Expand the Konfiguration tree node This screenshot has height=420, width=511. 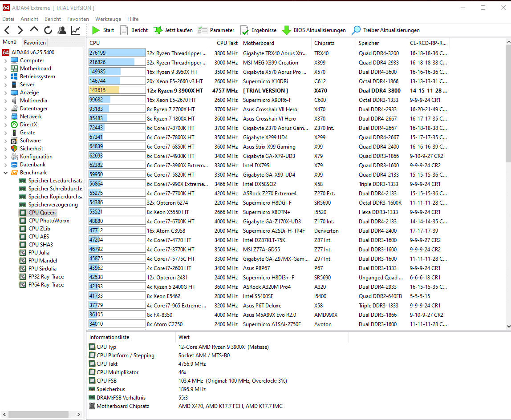[5, 157]
